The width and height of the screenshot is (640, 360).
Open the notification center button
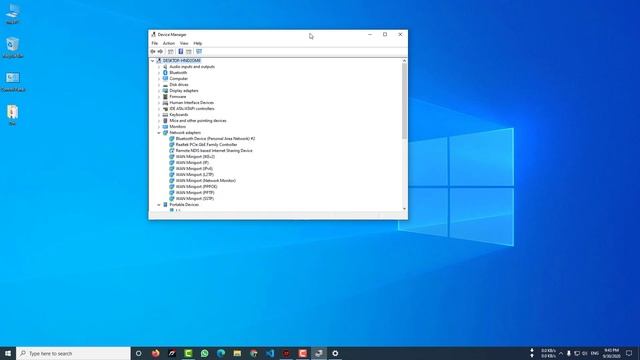coord(629,353)
